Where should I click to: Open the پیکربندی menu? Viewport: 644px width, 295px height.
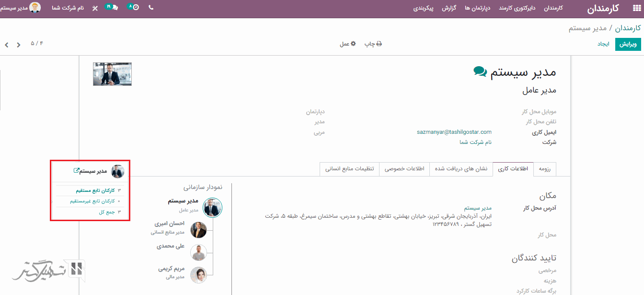coord(424,8)
